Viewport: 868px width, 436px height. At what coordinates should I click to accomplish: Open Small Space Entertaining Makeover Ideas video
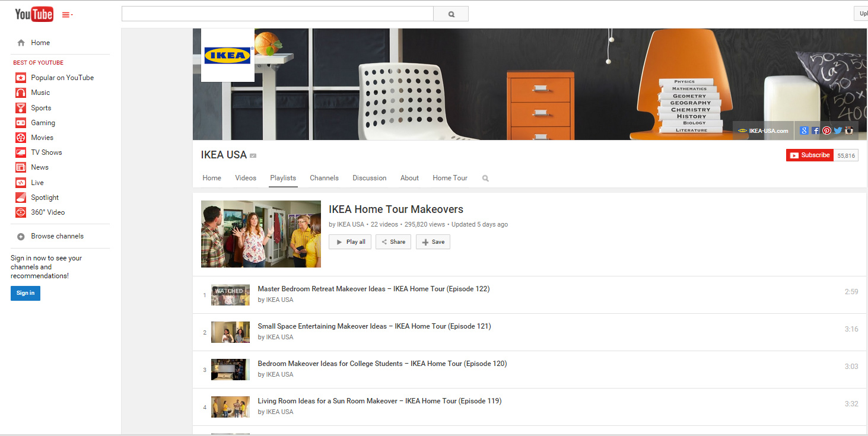pos(374,326)
